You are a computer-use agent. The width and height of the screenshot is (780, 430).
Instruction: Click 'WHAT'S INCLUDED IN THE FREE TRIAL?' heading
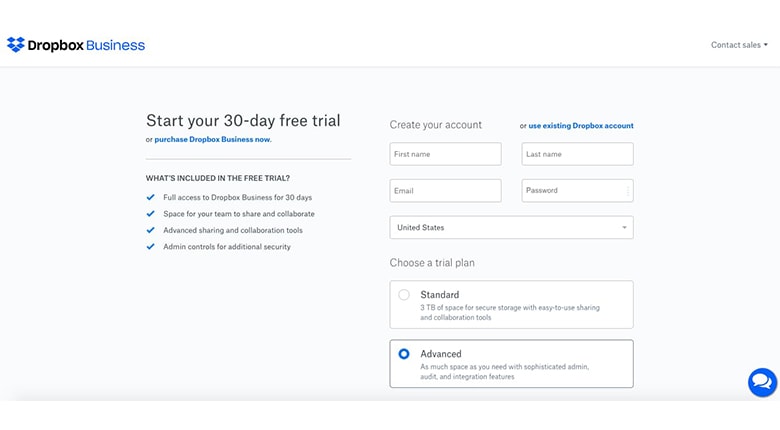coord(218,178)
